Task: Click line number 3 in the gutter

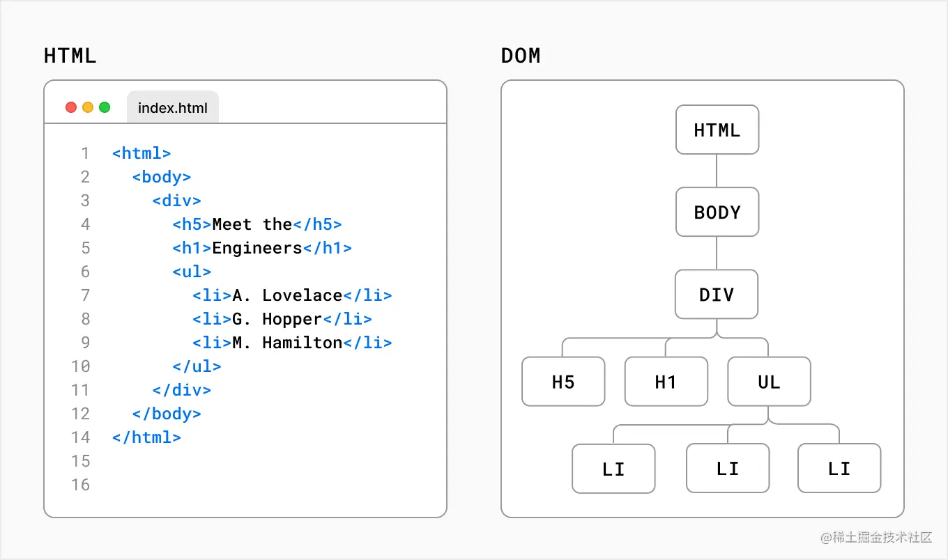Action: pos(85,201)
